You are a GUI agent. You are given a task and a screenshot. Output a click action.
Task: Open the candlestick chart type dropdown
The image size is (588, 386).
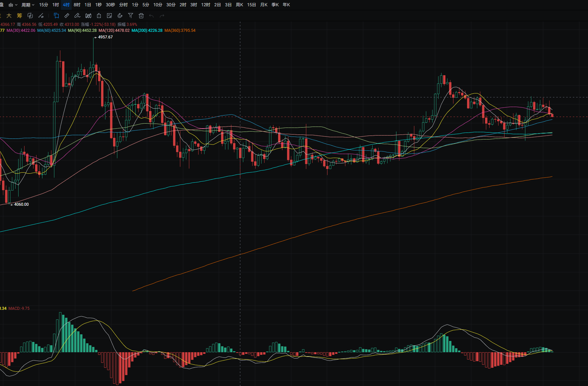(x=13, y=5)
